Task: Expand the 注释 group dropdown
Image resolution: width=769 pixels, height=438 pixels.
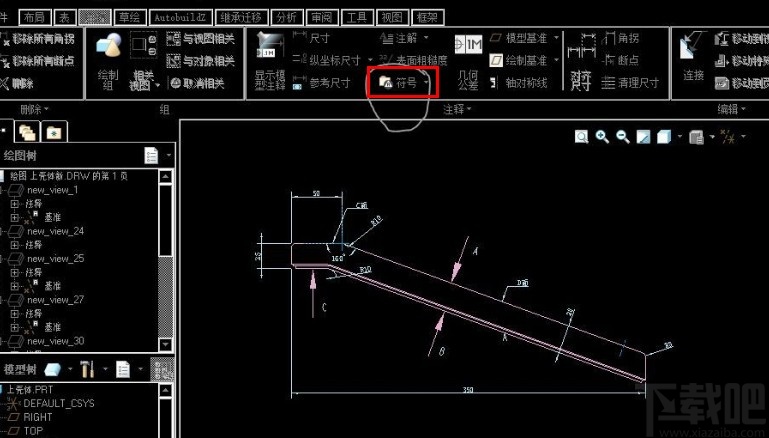Action: click(x=457, y=109)
